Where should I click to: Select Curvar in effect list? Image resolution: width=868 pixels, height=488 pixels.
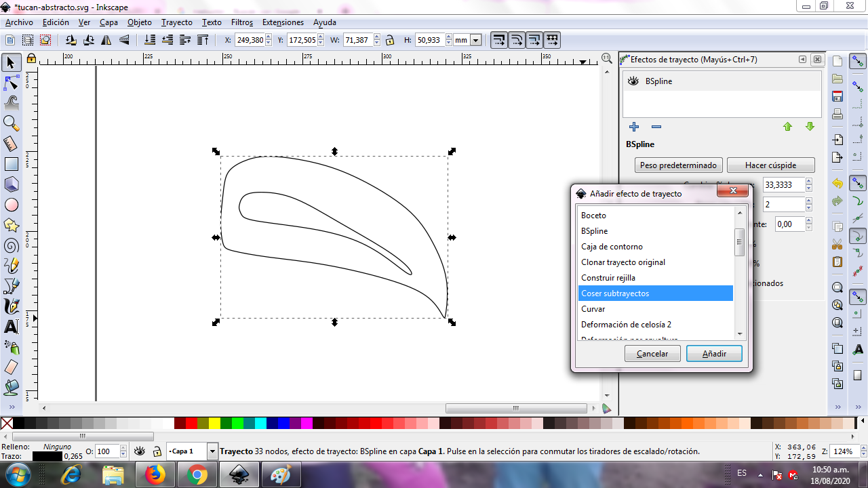[x=656, y=309]
